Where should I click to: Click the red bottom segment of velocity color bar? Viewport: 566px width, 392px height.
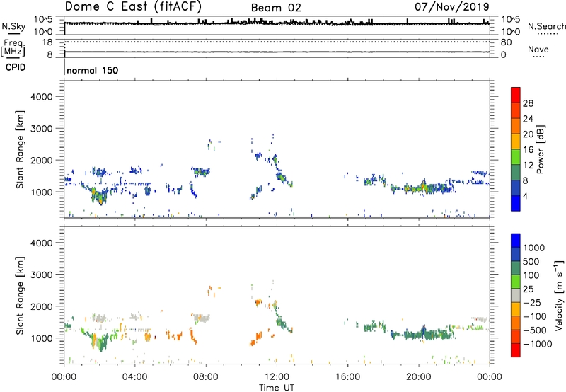point(516,350)
